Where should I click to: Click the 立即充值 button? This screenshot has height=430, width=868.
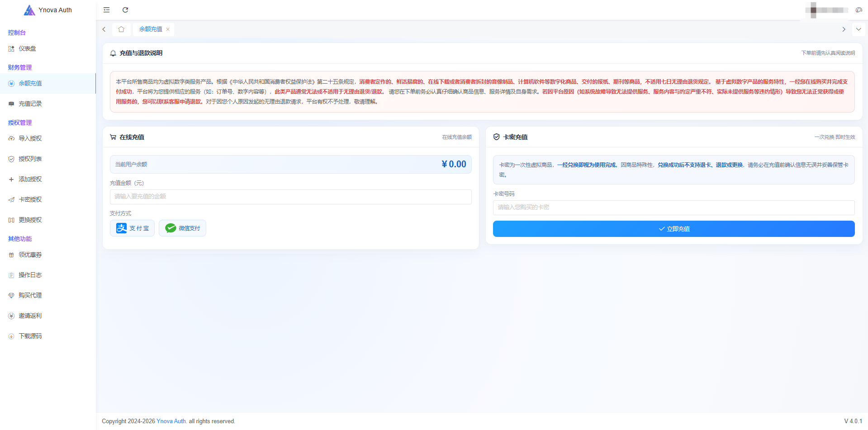[x=674, y=229]
